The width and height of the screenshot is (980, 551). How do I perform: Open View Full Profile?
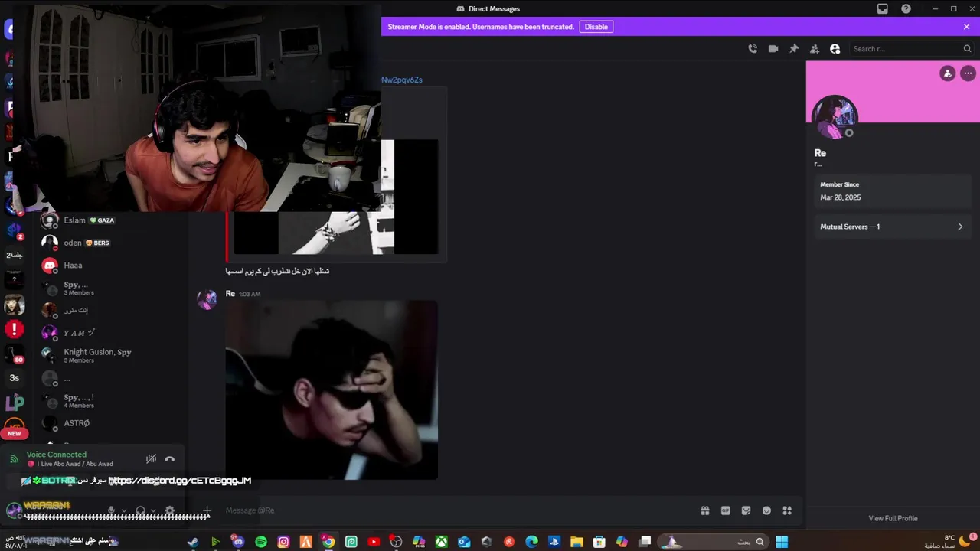pyautogui.click(x=893, y=518)
